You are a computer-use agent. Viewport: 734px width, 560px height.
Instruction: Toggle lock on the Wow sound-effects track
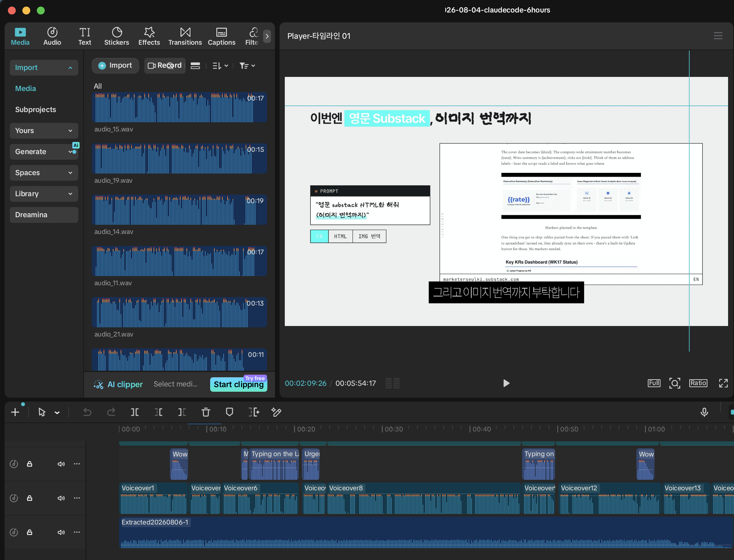[x=29, y=464]
